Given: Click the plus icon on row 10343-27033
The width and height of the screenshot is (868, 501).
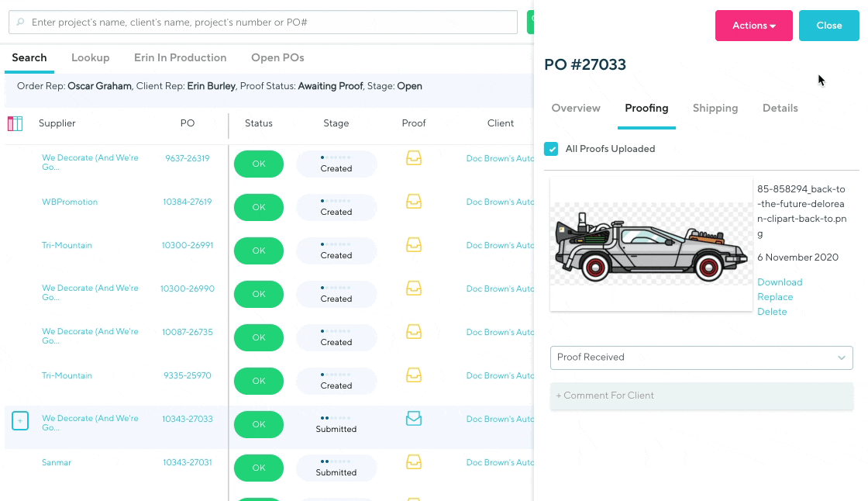Looking at the screenshot, I should tap(20, 421).
